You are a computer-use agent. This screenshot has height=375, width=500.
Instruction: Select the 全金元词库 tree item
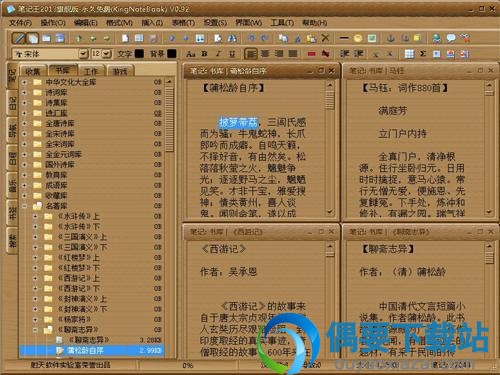coord(63,154)
